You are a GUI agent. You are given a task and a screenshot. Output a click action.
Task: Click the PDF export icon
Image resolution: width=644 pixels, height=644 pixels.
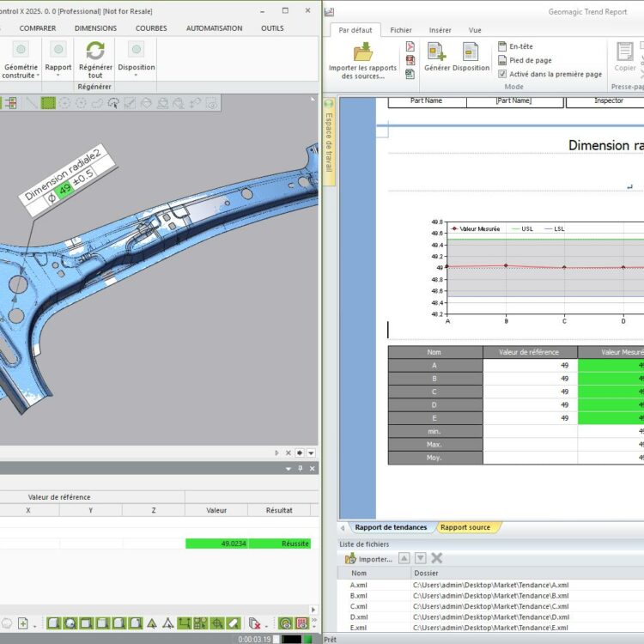tap(410, 46)
